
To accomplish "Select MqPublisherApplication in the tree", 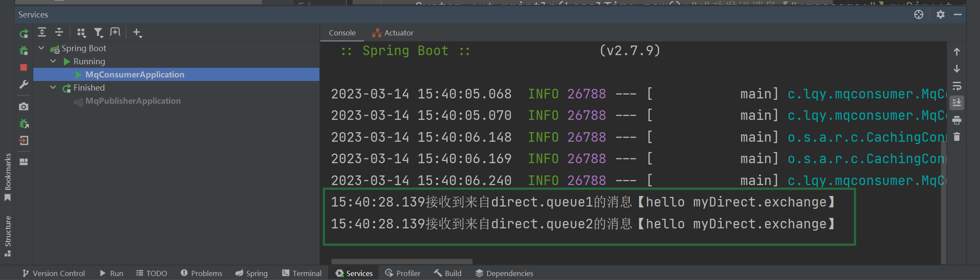I will (x=176, y=101).
